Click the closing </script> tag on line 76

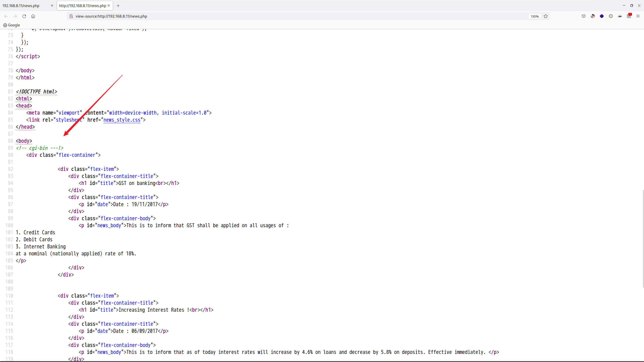[x=28, y=57]
